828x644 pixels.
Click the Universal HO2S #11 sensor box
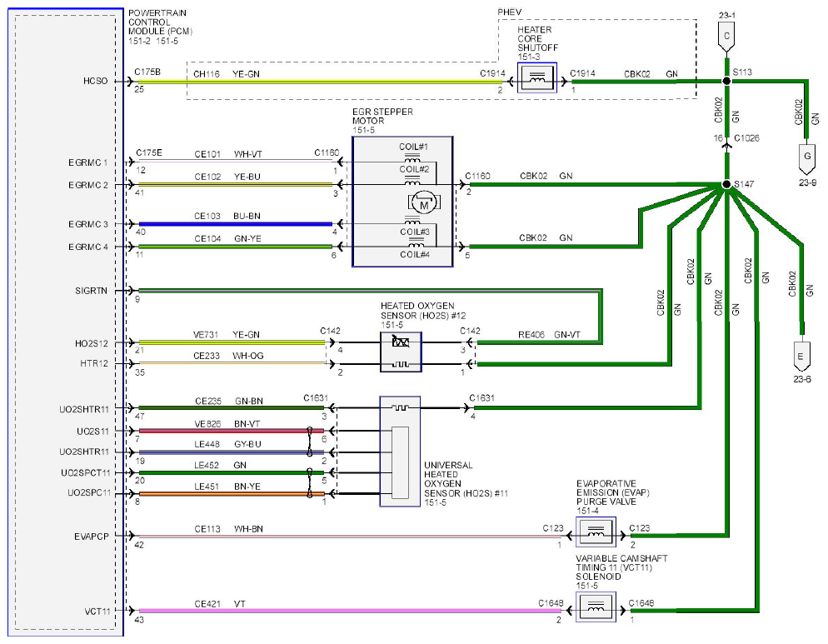click(x=400, y=452)
